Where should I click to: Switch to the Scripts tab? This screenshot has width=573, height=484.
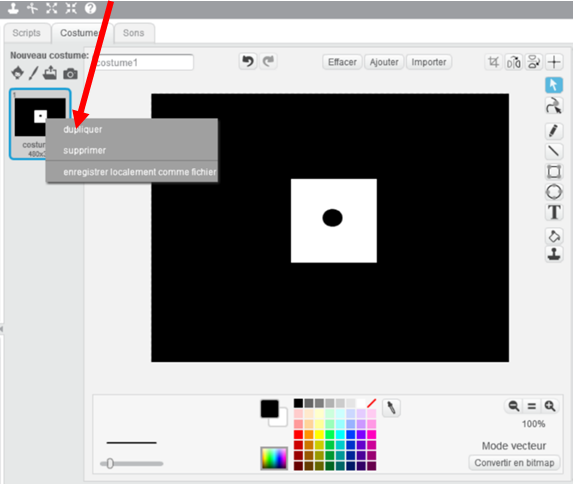(26, 33)
